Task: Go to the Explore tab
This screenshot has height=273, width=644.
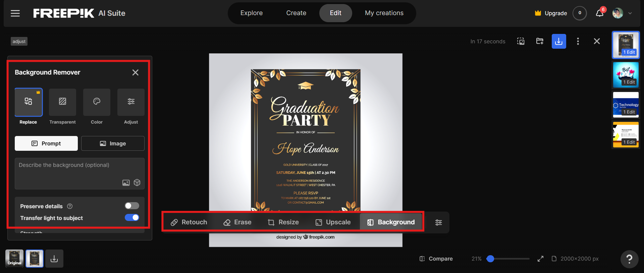Action: tap(252, 13)
